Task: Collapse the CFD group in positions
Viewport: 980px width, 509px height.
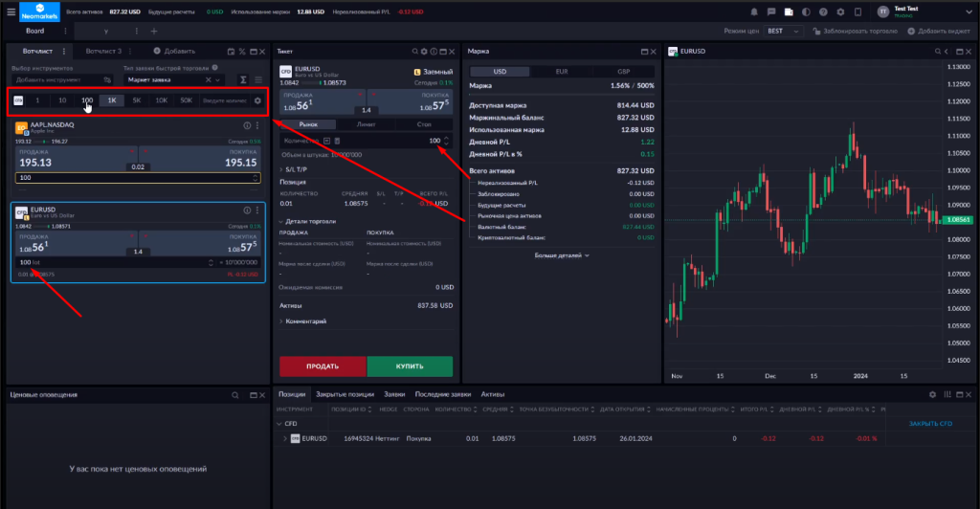Action: (279, 424)
